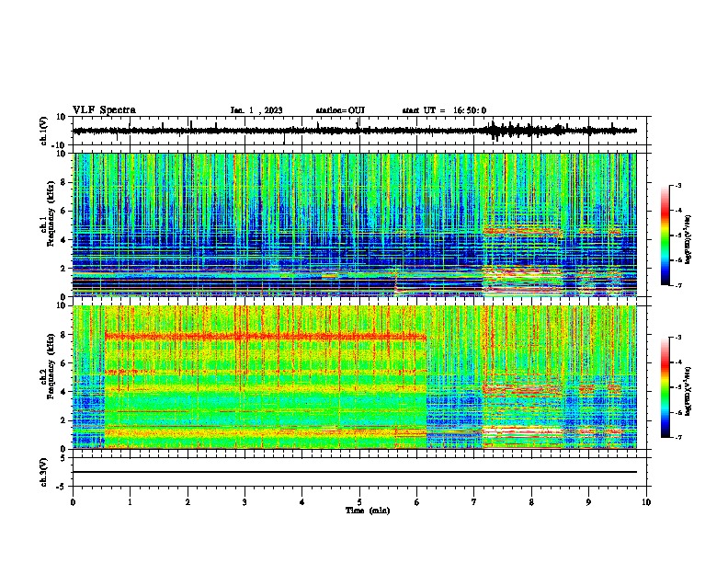
Task: Click the "-7" label on ch.1 colorbar
Action: point(678,285)
